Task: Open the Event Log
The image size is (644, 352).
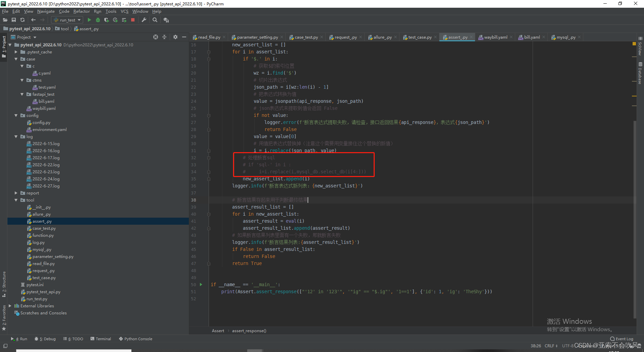Action: (x=622, y=339)
